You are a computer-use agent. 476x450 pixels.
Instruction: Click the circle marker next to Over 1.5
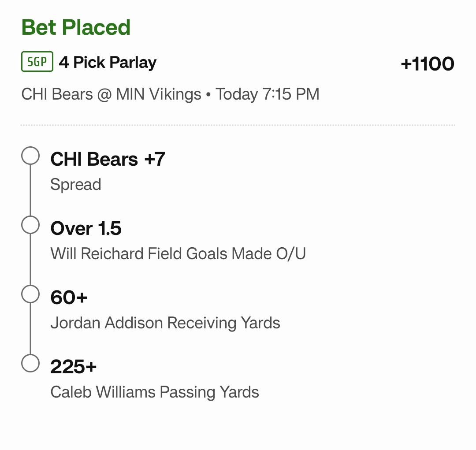coord(30,225)
